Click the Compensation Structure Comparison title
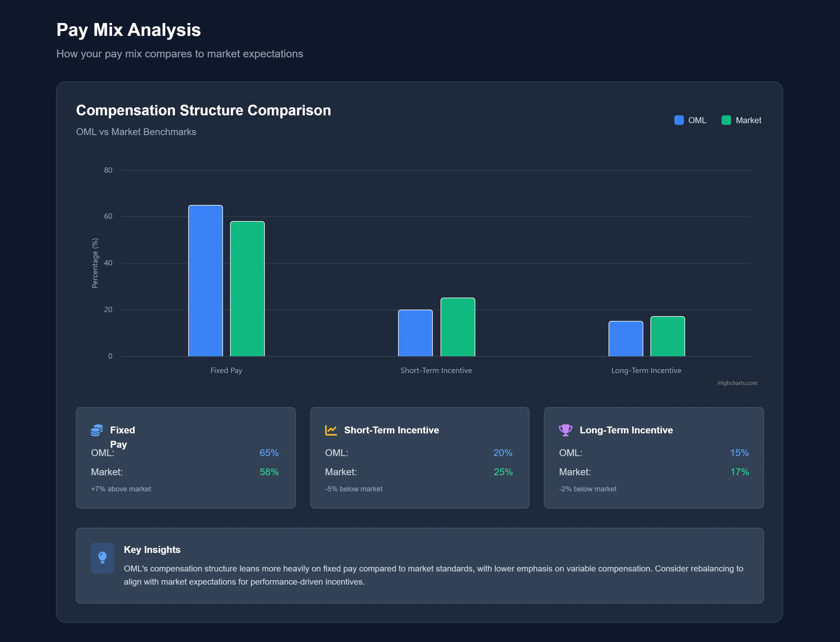This screenshot has height=642, width=840. 203,111
